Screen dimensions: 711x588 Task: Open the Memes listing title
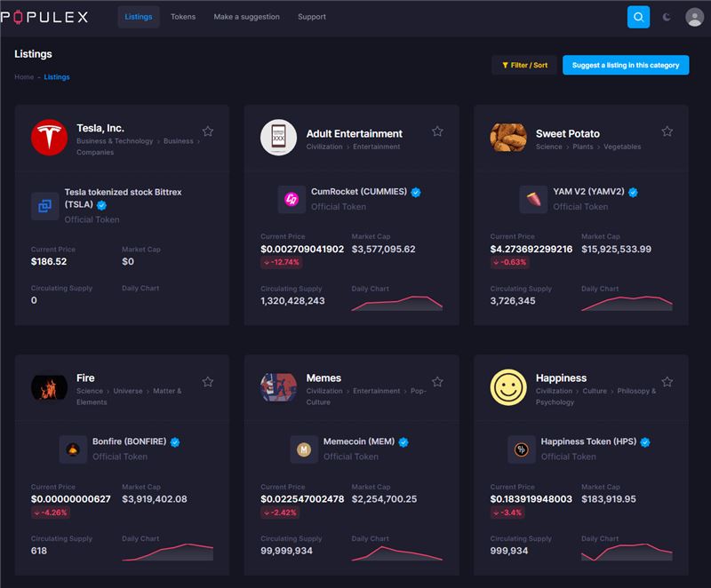click(x=324, y=377)
